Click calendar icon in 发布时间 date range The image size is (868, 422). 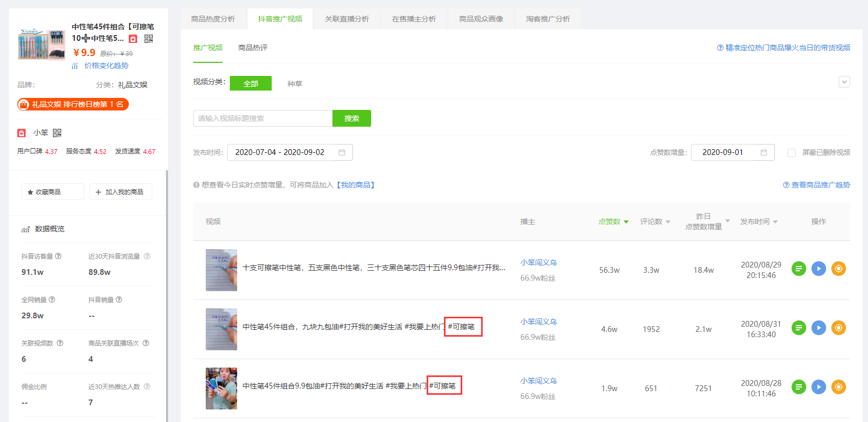click(342, 152)
